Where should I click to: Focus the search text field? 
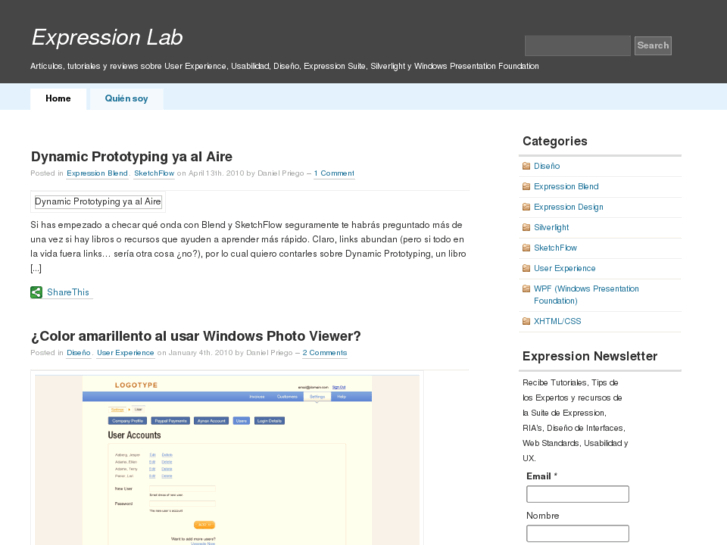577,45
